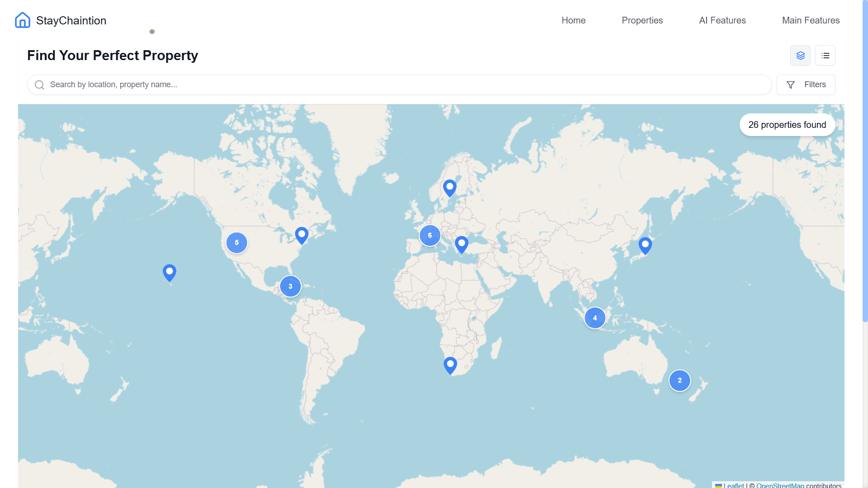The image size is (868, 488).
Task: Click the StayChaintion house logo icon
Action: pyautogui.click(x=22, y=20)
